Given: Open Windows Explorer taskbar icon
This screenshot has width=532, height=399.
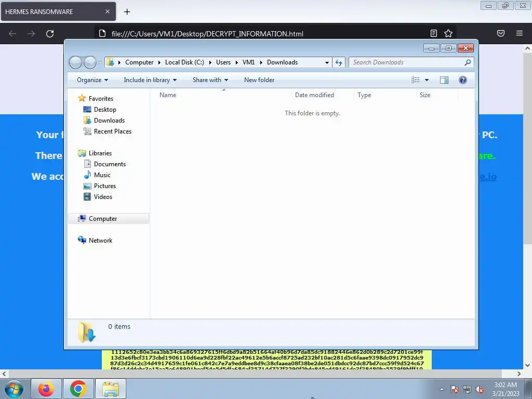Looking at the screenshot, I should click(111, 389).
